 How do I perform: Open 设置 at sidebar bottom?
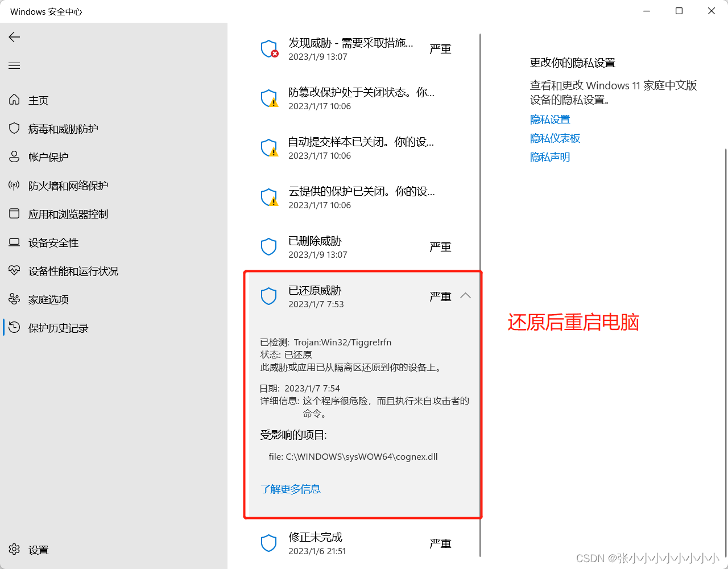coord(39,550)
